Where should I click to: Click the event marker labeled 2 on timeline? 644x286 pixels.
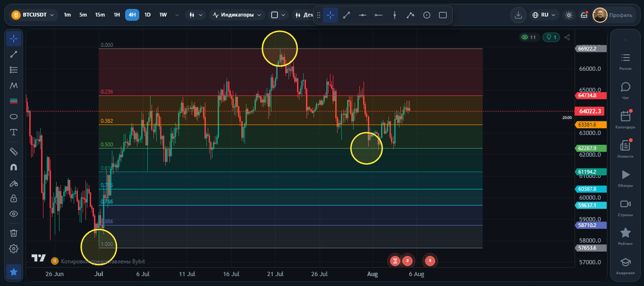(x=407, y=261)
